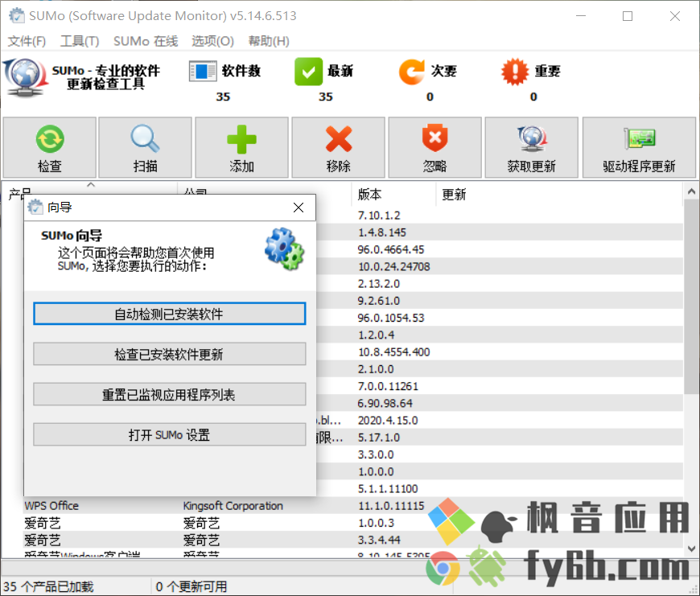Open the 工具(T) menu
Image resolution: width=700 pixels, height=596 pixels.
click(80, 41)
